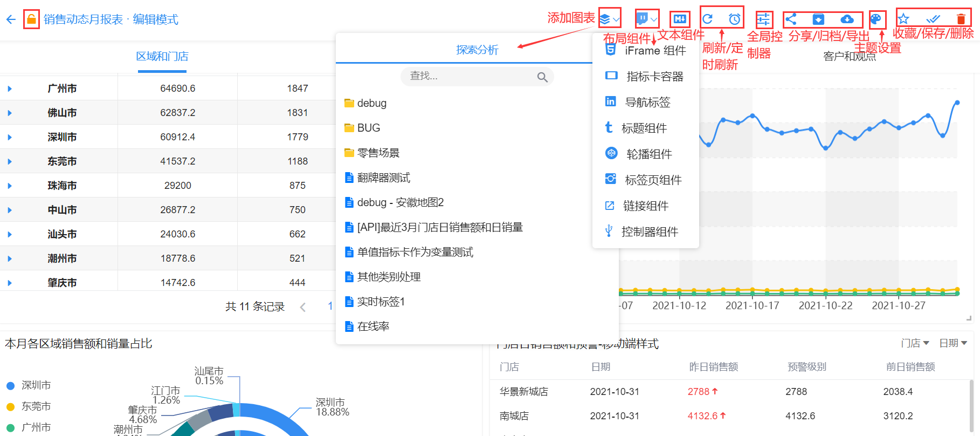Go back using the left arrow icon

11,19
